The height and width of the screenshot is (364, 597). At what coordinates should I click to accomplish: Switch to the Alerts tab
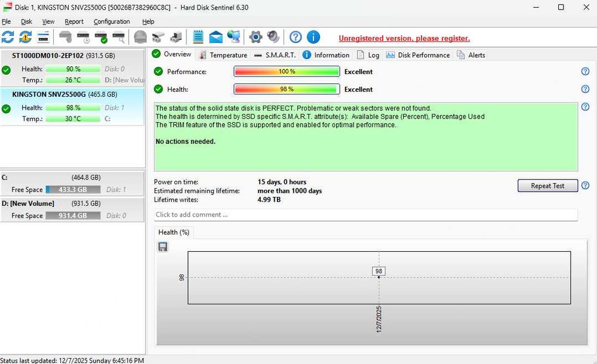(471, 55)
